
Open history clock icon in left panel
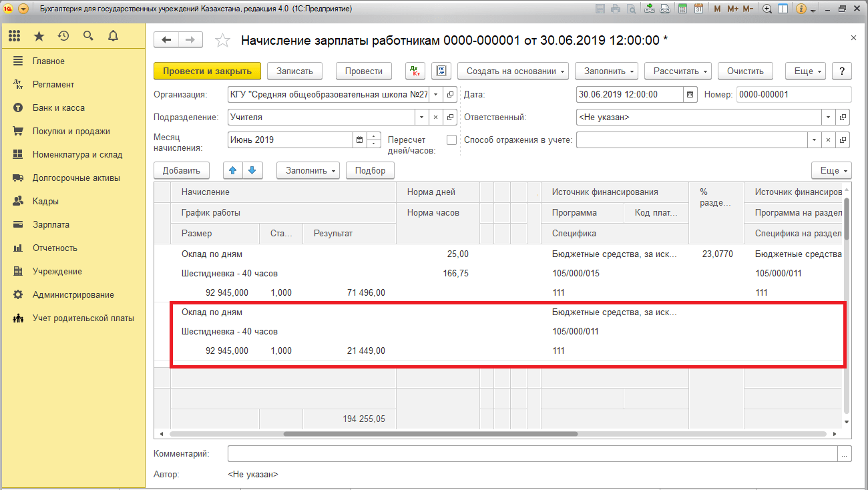(63, 35)
